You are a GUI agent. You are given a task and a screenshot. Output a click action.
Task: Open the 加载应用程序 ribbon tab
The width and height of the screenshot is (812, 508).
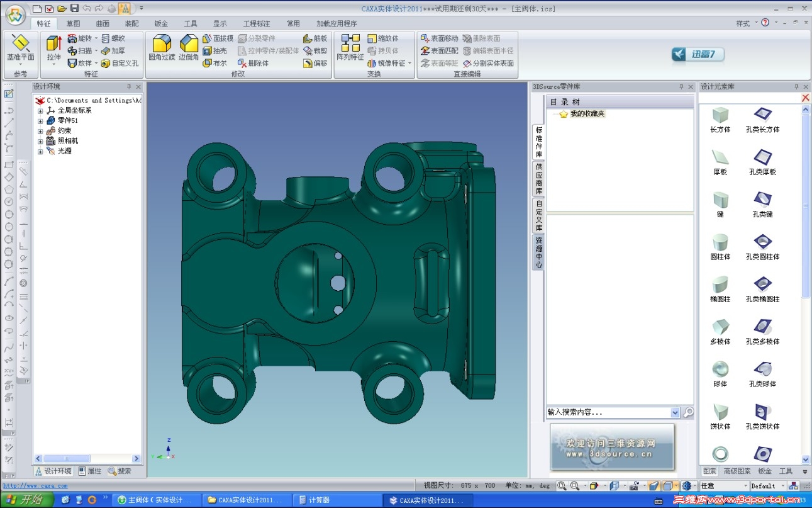pyautogui.click(x=336, y=24)
